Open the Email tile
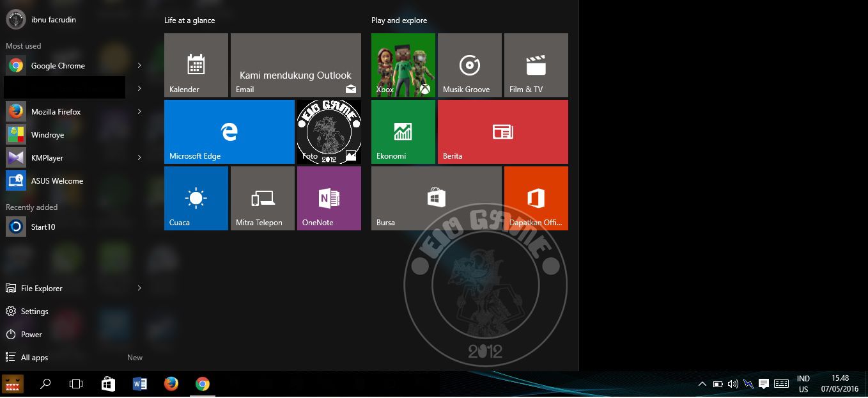The height and width of the screenshot is (398, 868). point(296,65)
